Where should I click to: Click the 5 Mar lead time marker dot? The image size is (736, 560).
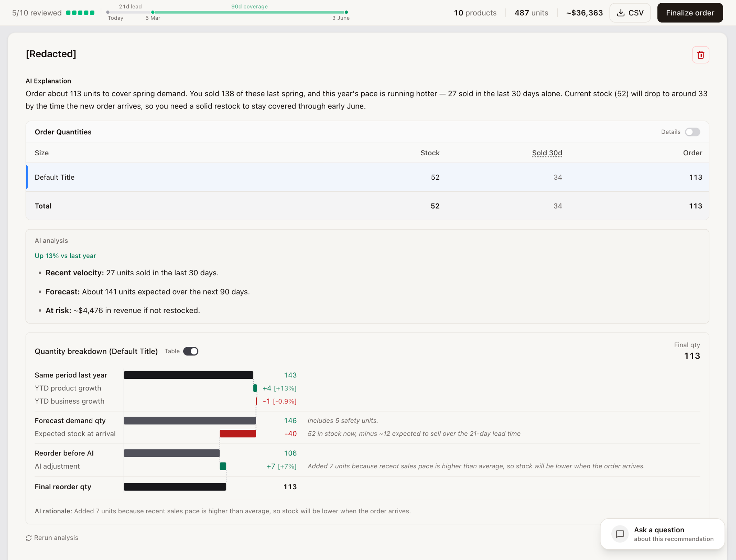point(153,12)
